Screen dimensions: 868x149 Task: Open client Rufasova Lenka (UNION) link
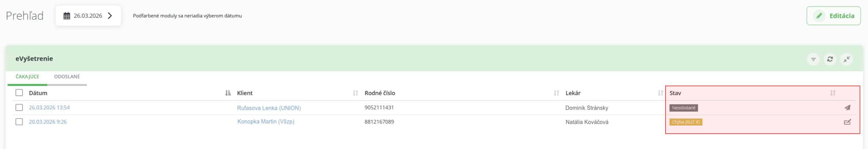point(269,108)
